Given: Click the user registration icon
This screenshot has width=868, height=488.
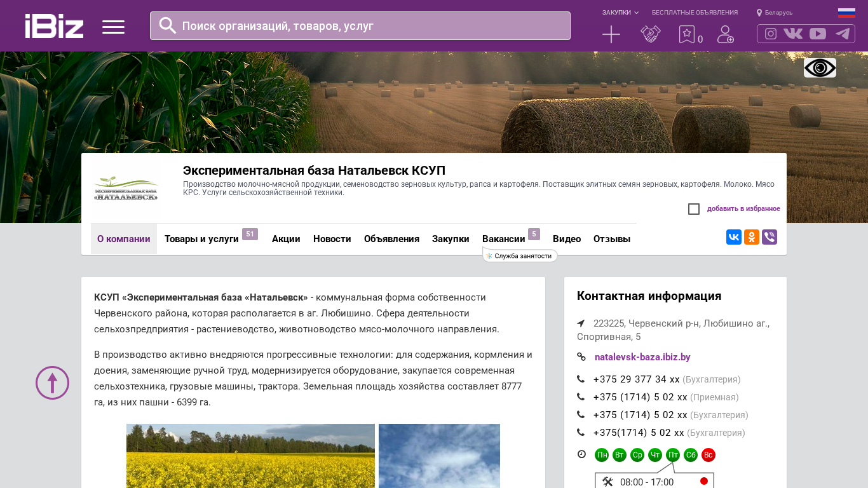Looking at the screenshot, I should (x=726, y=34).
